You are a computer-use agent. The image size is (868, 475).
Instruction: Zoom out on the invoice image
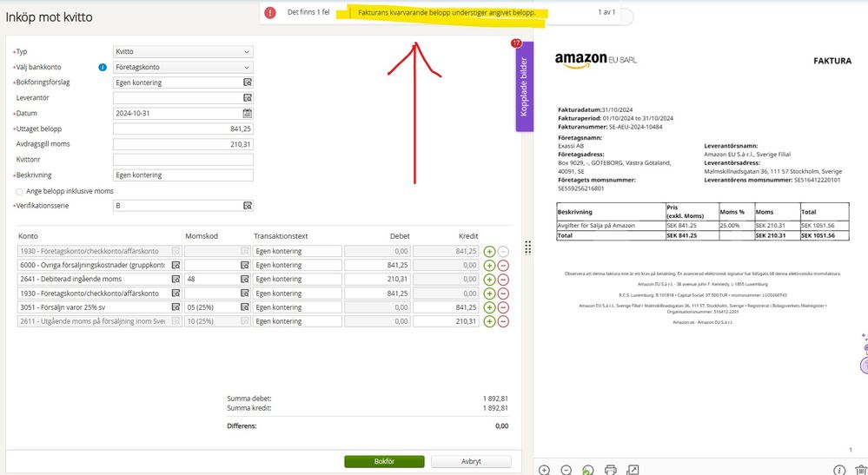click(x=567, y=470)
